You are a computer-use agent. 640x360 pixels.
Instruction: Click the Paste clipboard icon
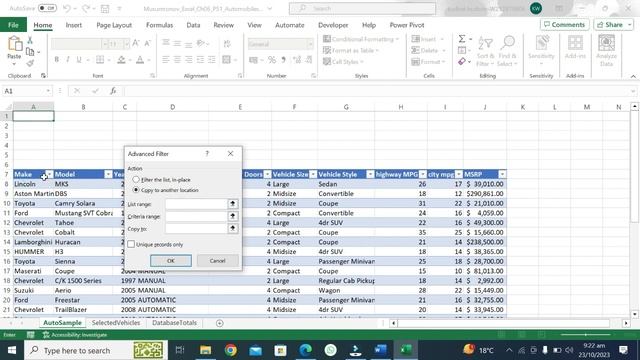point(14,44)
